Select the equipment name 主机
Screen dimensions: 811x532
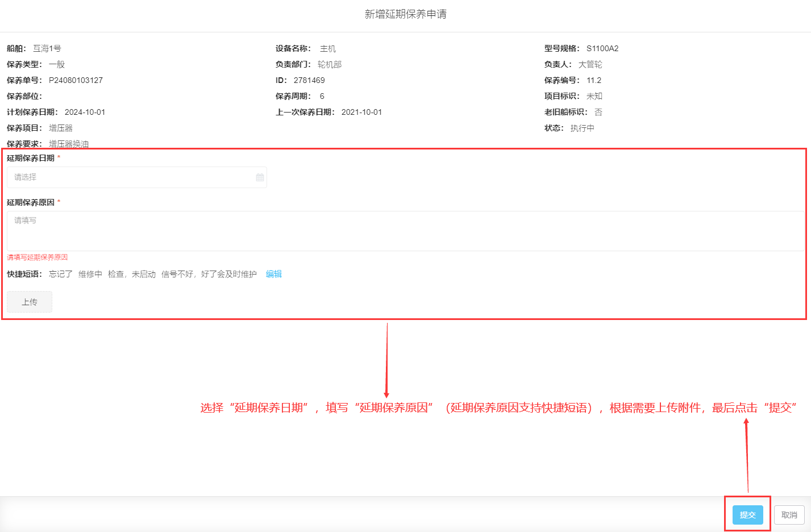click(x=328, y=48)
